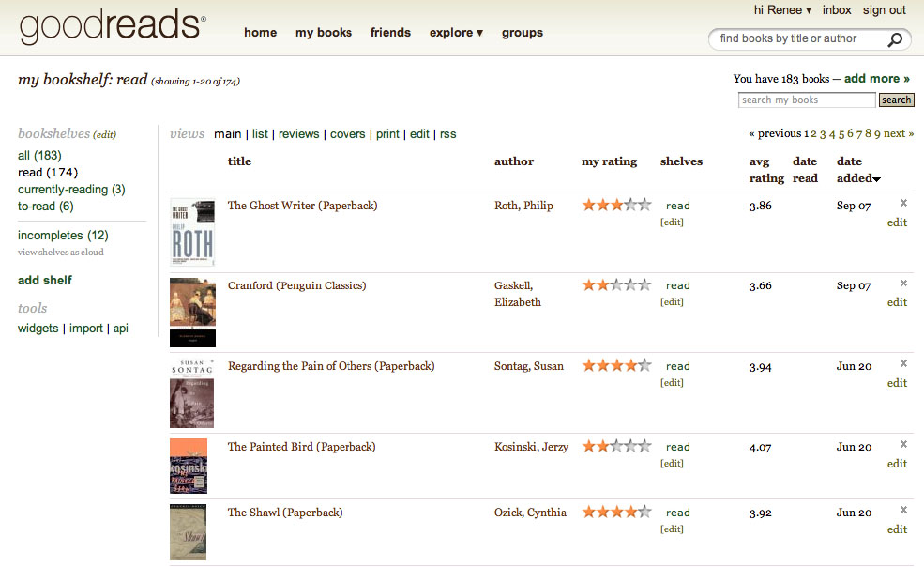
Task: Sort by date added column arrow
Action: (x=876, y=178)
